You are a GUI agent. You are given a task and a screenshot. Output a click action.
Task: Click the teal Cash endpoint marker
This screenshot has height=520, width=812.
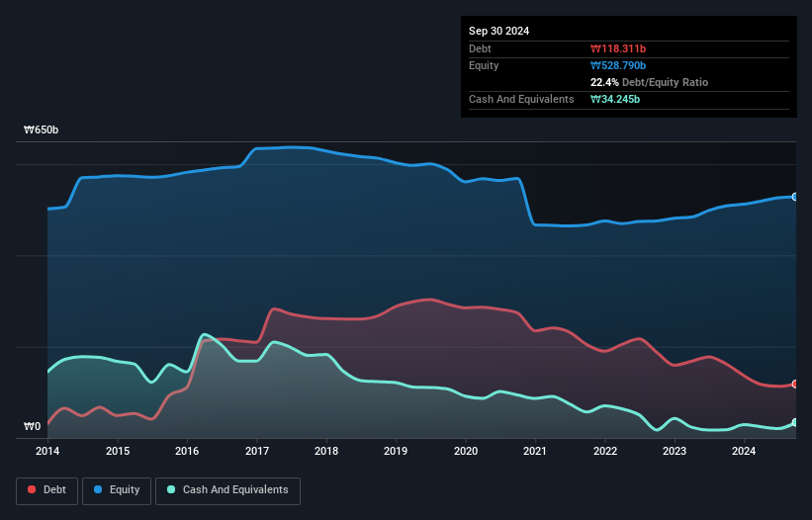[x=795, y=422]
